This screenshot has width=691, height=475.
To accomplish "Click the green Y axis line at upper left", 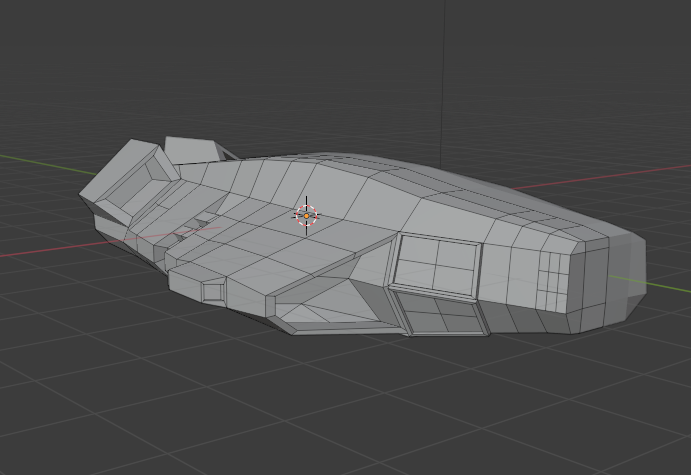I will pos(30,160).
